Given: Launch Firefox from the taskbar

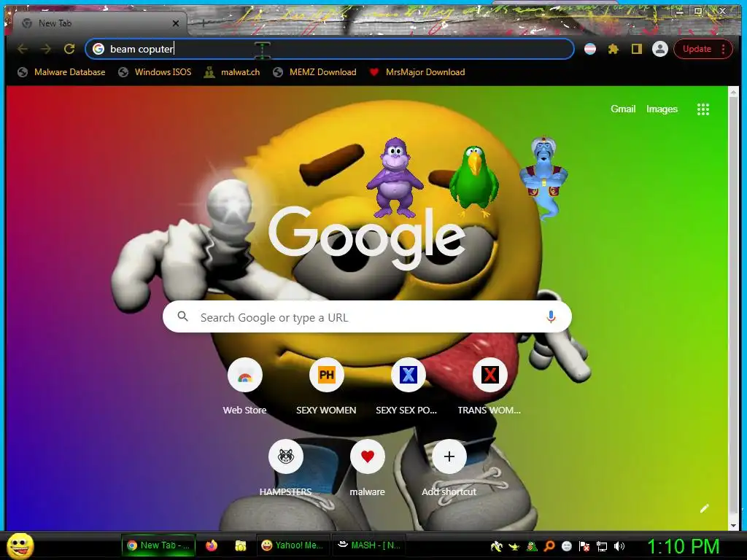Looking at the screenshot, I should pyautogui.click(x=212, y=545).
